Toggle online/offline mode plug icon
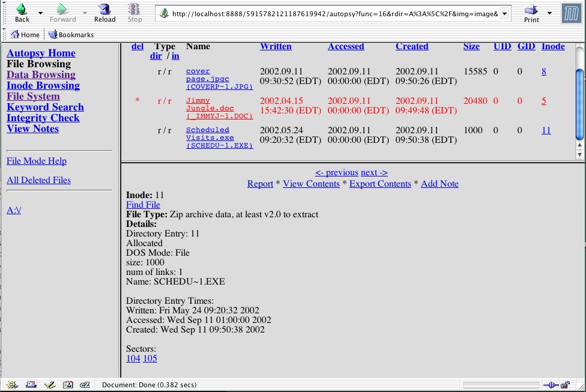The image size is (586, 392). 550,385
